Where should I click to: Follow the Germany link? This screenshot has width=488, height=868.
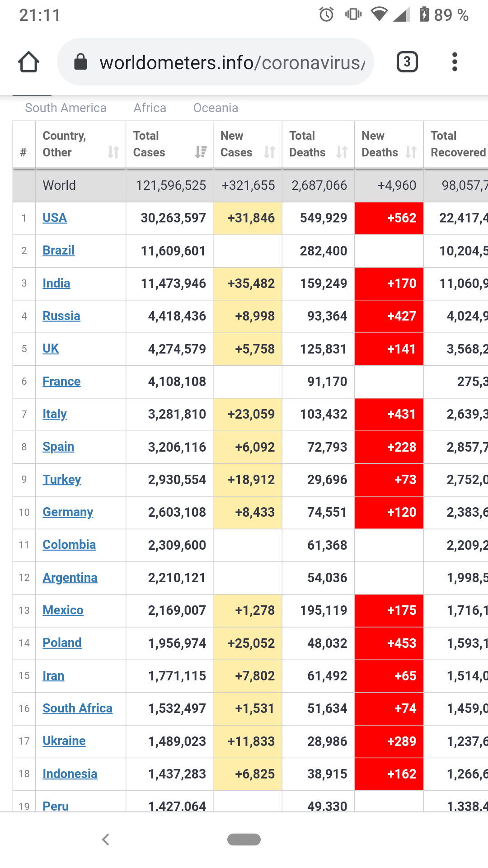68,512
